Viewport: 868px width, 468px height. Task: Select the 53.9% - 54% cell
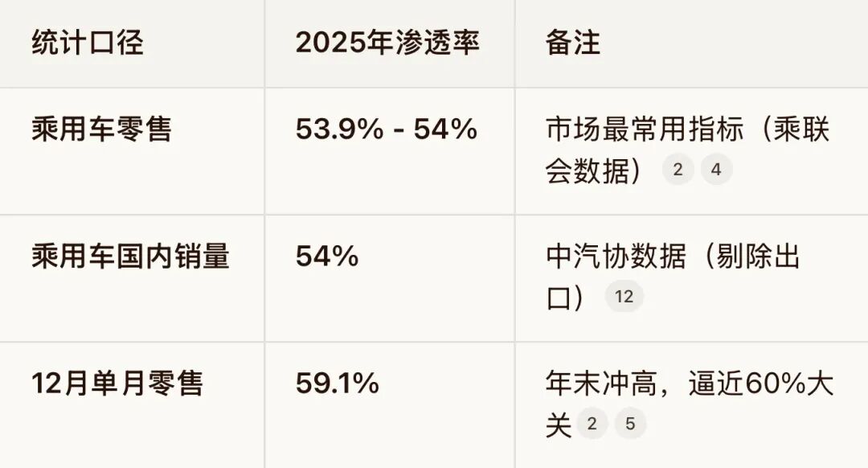pos(387,129)
